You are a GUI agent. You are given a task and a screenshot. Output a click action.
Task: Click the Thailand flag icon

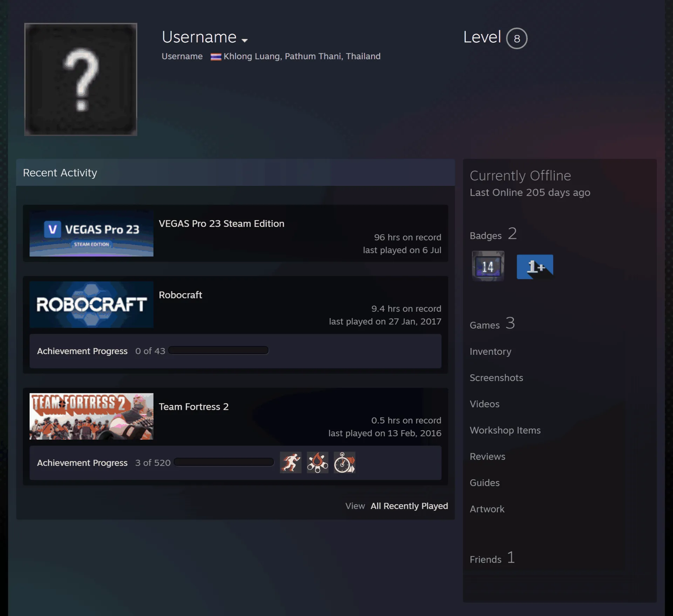tap(216, 57)
